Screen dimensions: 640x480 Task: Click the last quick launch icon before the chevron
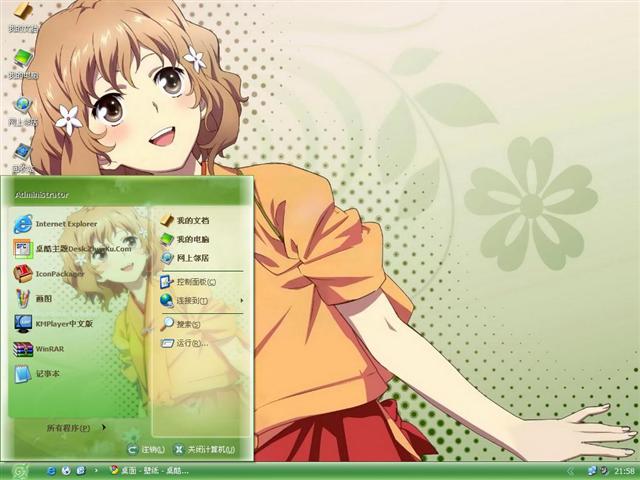[81, 471]
